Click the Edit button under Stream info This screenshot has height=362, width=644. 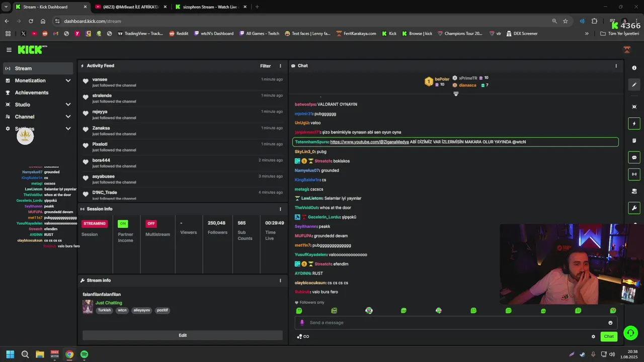pos(183,335)
